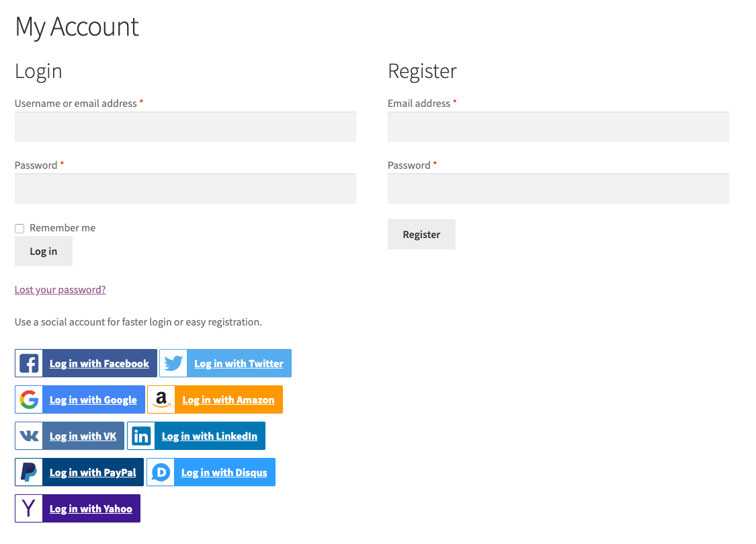Click the Facebook icon in social login

[28, 363]
